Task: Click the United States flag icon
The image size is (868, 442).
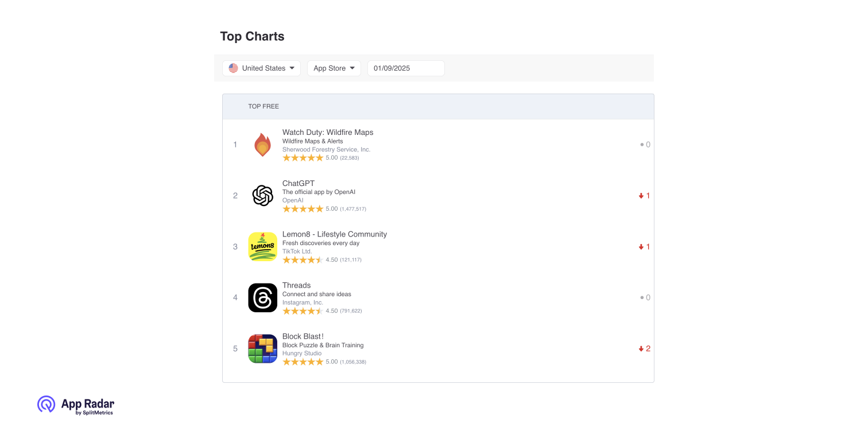Action: [233, 68]
